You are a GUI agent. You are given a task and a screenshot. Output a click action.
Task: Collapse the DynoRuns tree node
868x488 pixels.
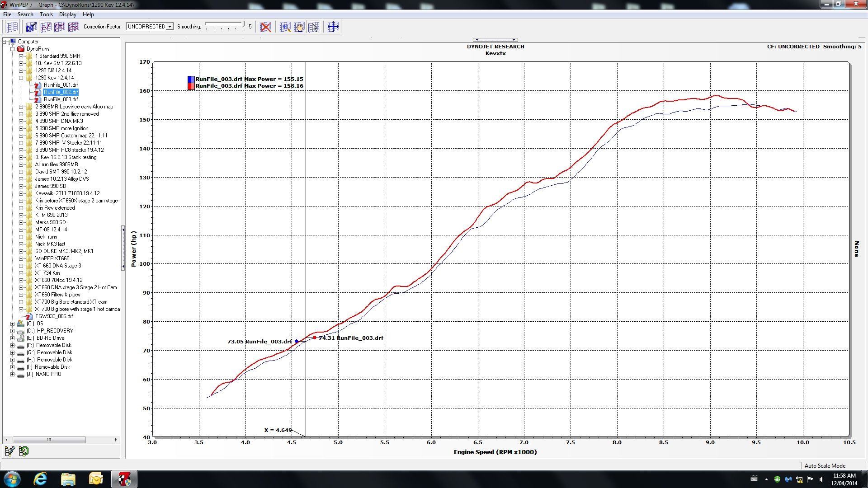tap(13, 49)
